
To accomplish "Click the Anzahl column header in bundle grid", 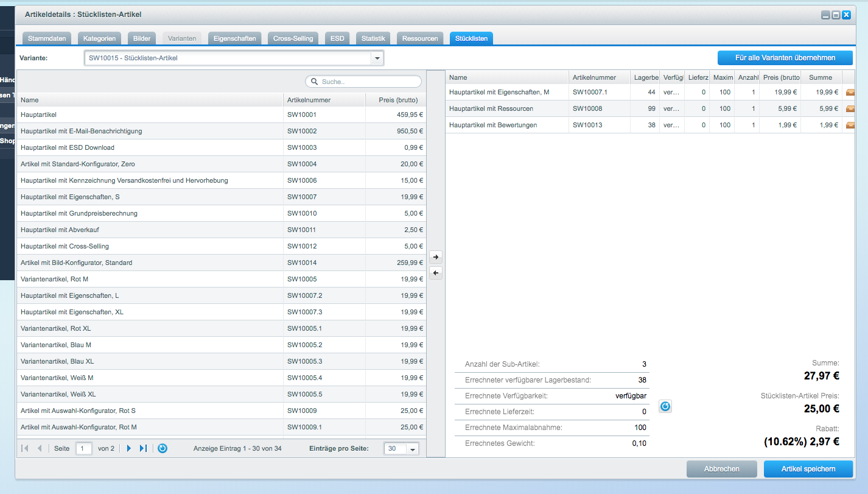I will 747,77.
